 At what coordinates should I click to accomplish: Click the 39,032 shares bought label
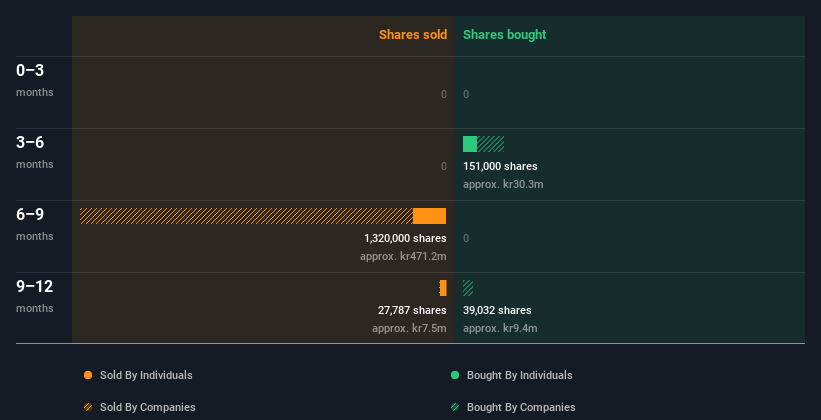497,310
